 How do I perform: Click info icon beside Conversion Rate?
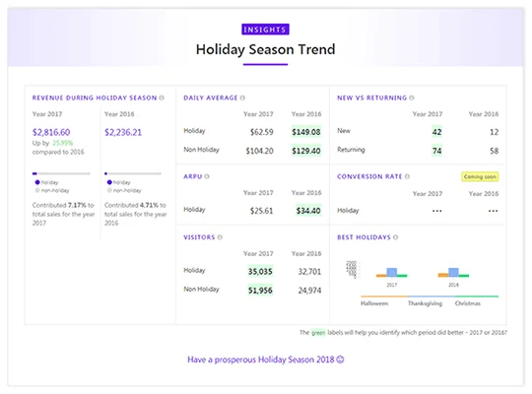[x=407, y=176]
